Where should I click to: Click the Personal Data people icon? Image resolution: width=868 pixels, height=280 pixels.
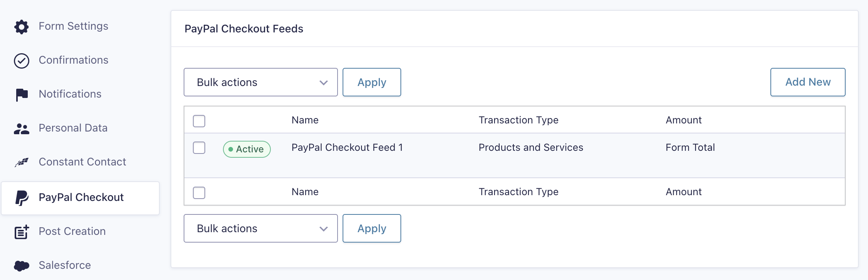pyautogui.click(x=22, y=128)
